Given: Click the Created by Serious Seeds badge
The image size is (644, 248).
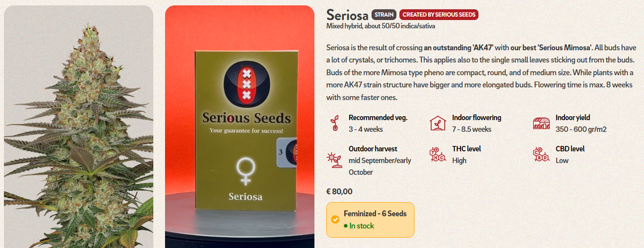Looking at the screenshot, I should point(439,15).
